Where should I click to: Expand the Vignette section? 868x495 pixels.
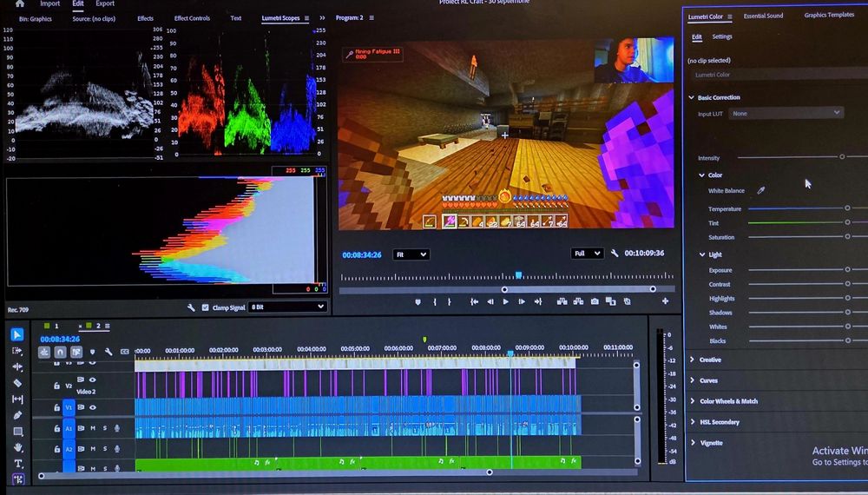tap(693, 442)
